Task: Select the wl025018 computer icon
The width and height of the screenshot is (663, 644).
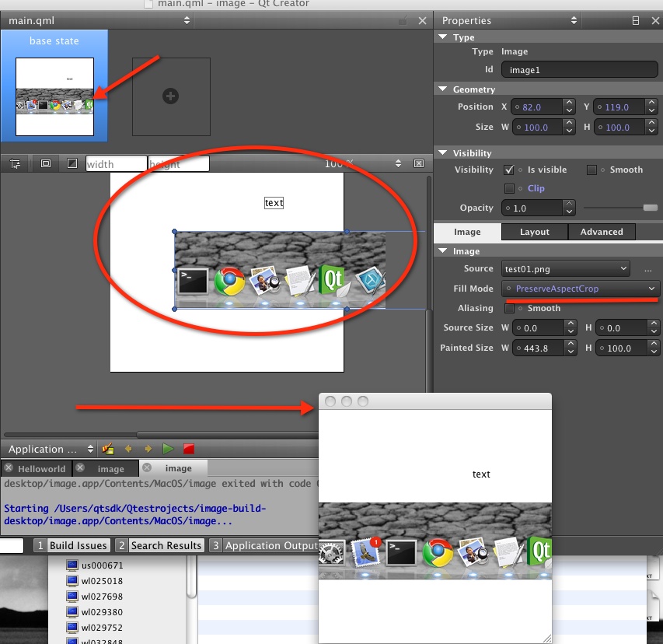Action: point(72,581)
